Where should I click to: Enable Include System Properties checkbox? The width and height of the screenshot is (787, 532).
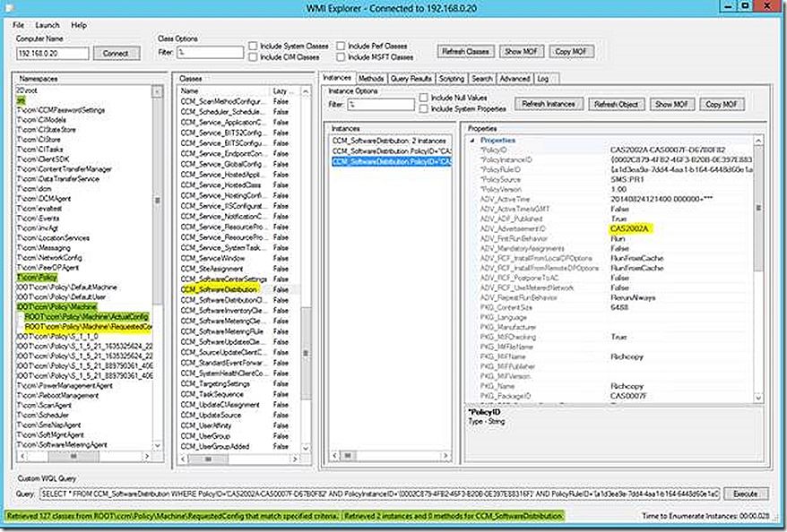coord(424,108)
